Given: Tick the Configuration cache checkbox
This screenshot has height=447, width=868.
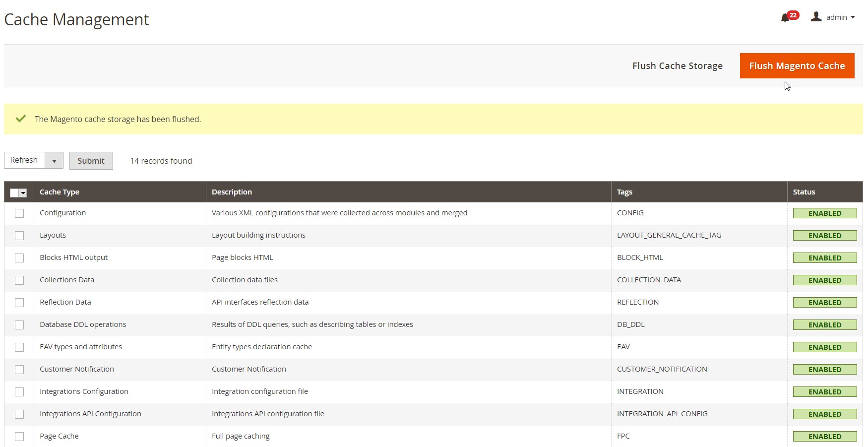Looking at the screenshot, I should tap(19, 213).
